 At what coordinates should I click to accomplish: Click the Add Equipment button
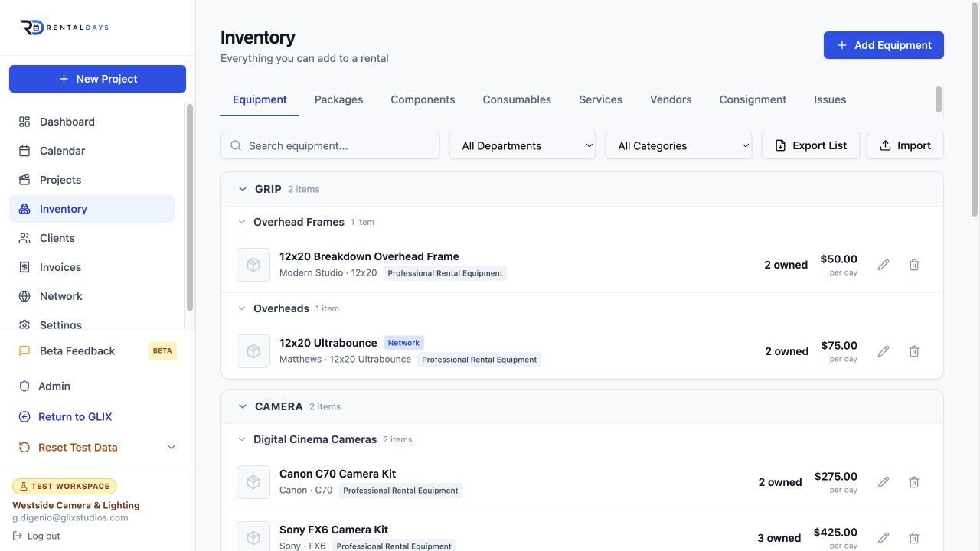coord(884,45)
